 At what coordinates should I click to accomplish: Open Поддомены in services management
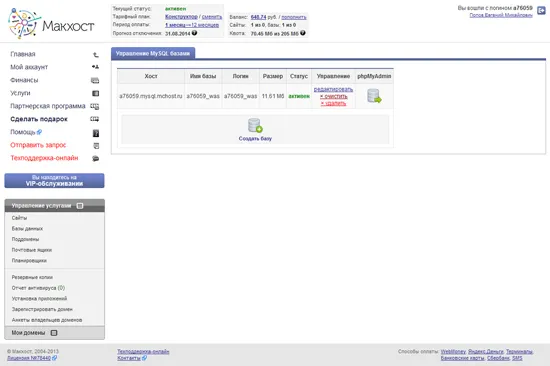click(25, 239)
